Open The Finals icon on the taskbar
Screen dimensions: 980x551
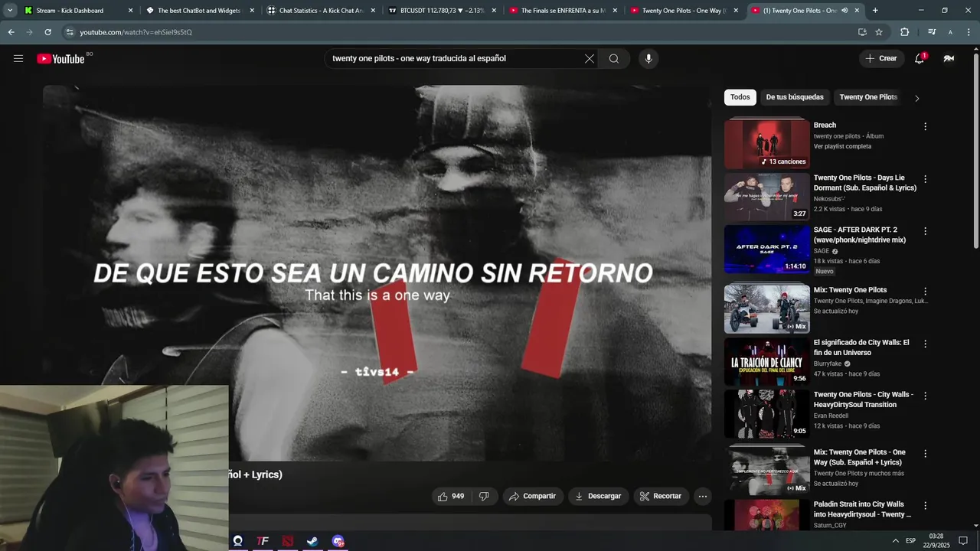263,541
